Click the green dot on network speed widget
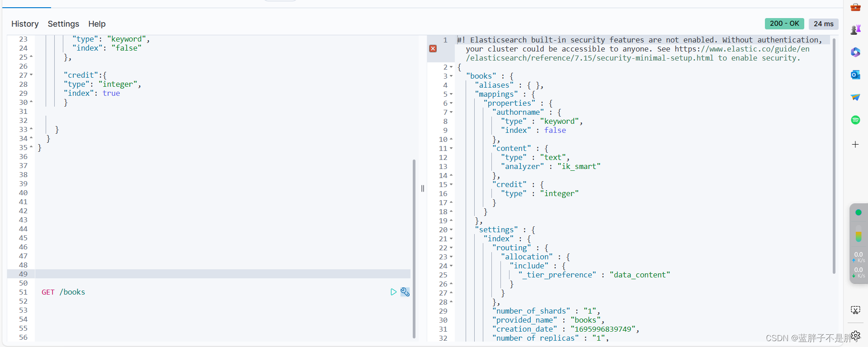Viewport: 868px width, 347px height. point(859,212)
